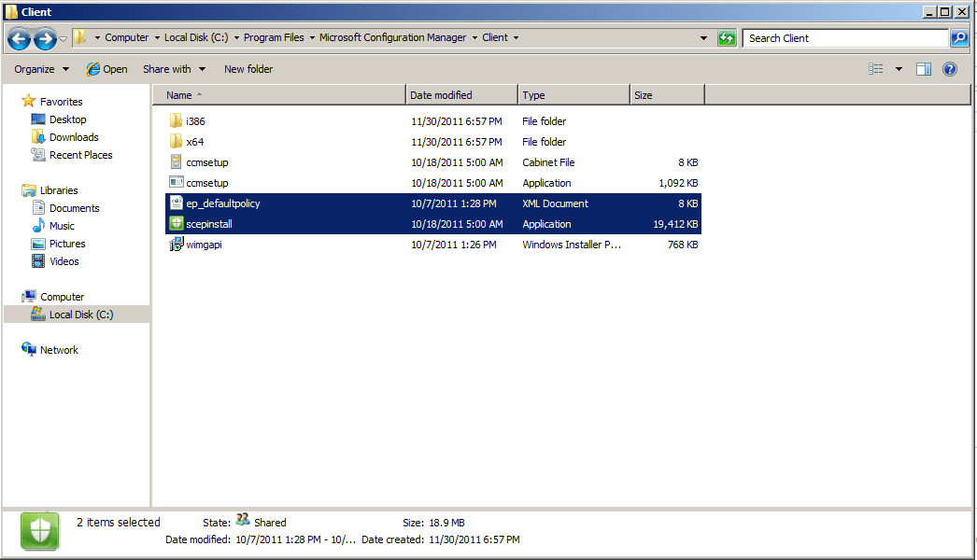Refresh the Client folder view
The width and height of the screenshot is (977, 560).
tap(727, 38)
